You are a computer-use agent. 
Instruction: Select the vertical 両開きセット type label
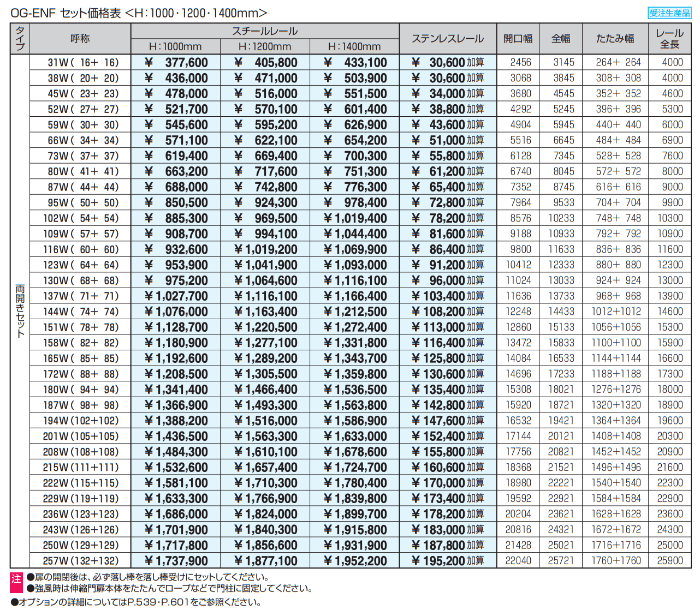tap(20, 311)
